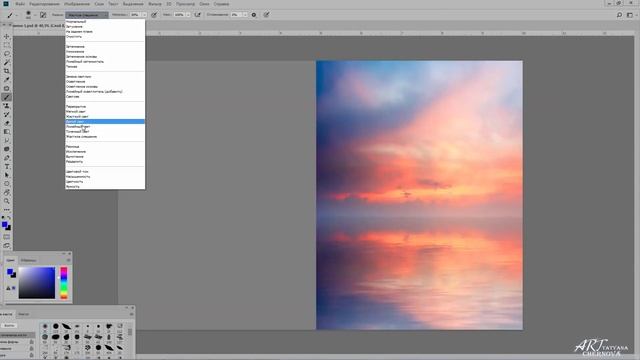Change screen mode icon at toolbox bottom

[x=7, y=245]
